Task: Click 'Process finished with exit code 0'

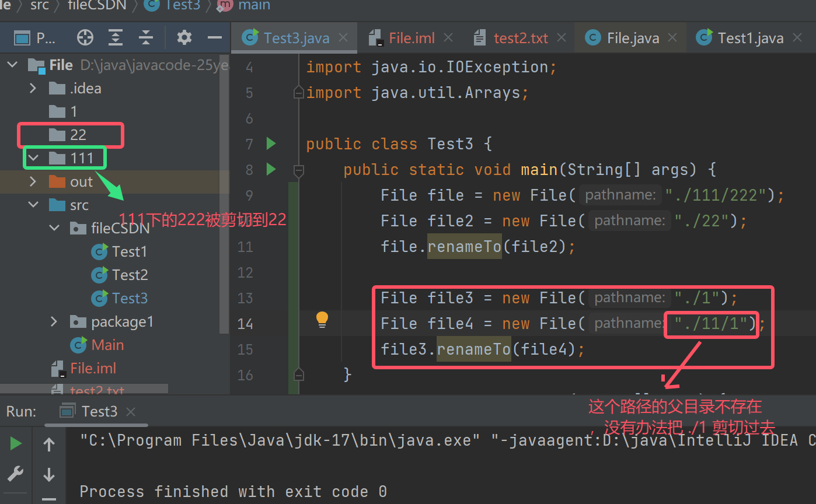Action: [233, 491]
